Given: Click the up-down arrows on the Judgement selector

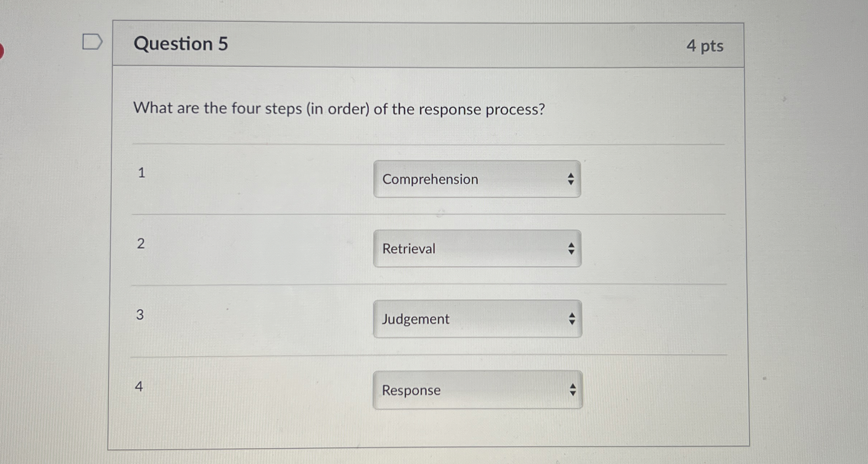Looking at the screenshot, I should tap(572, 319).
